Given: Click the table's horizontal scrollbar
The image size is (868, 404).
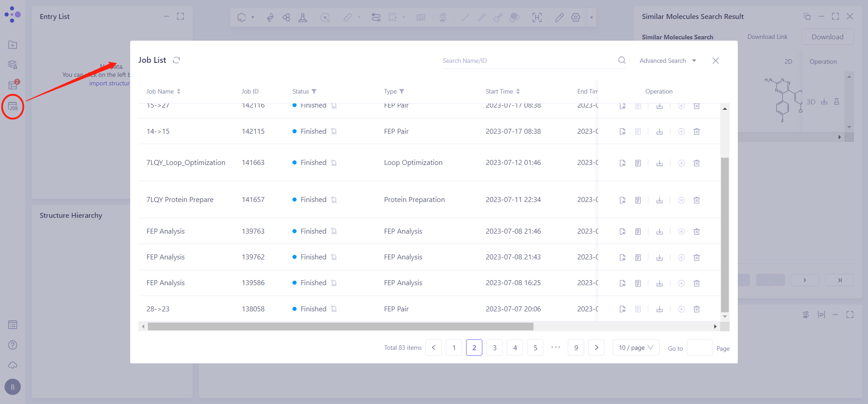Looking at the screenshot, I should [x=340, y=326].
